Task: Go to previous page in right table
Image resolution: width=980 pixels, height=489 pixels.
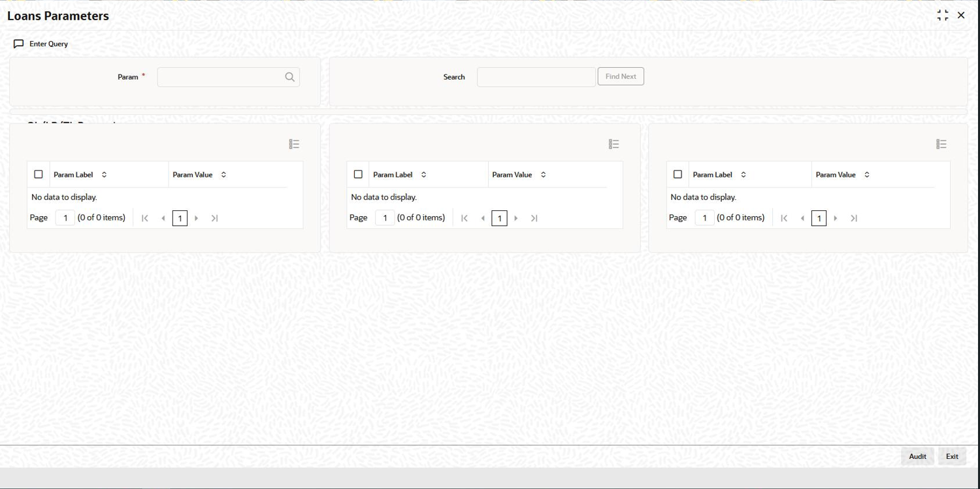Action: [802, 218]
